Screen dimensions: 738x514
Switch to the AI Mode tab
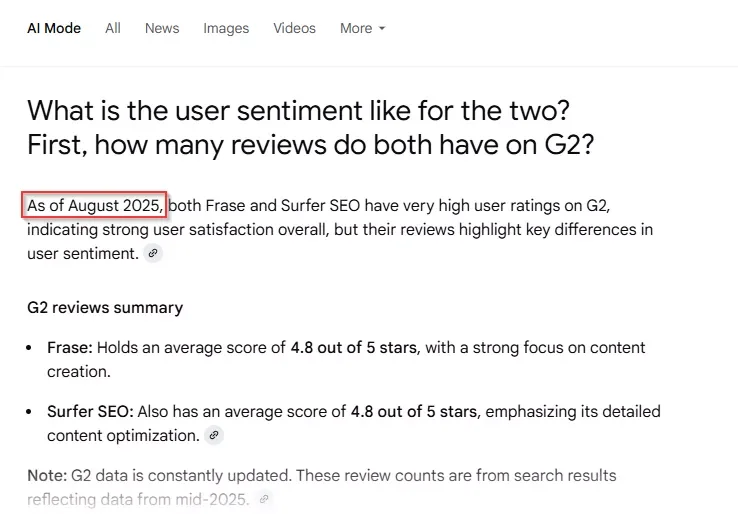click(x=54, y=28)
